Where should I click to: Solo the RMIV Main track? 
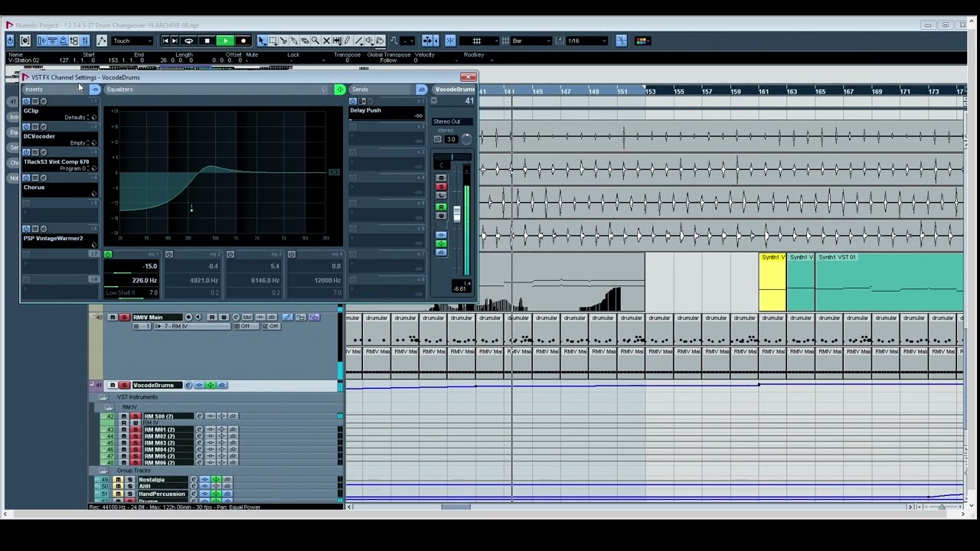point(125,317)
